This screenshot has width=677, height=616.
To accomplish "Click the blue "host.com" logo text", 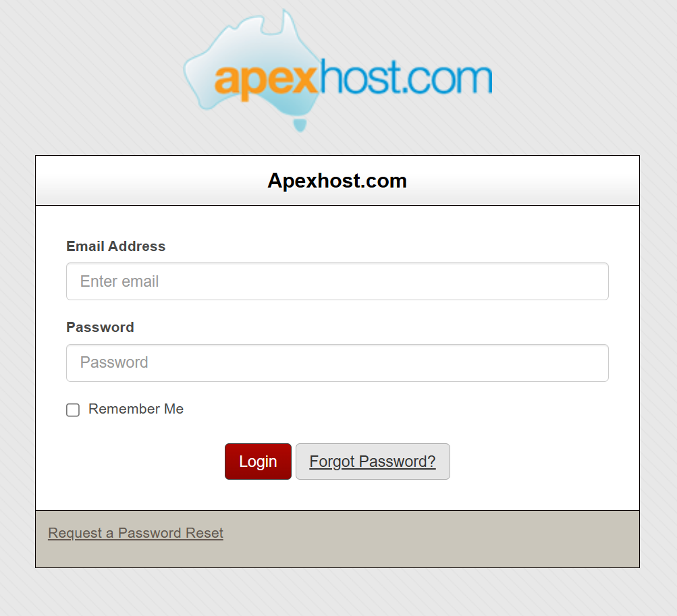I will 406,78.
